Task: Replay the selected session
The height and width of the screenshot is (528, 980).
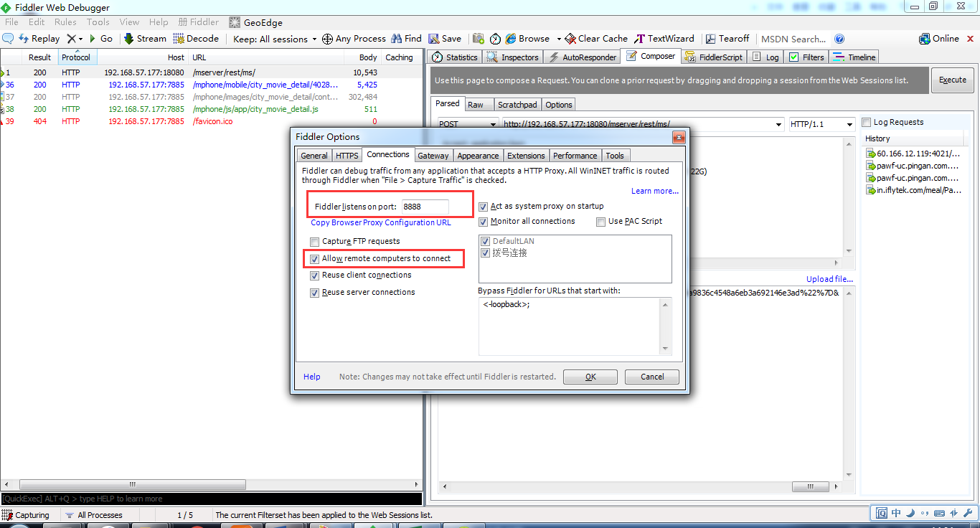Action: point(39,39)
